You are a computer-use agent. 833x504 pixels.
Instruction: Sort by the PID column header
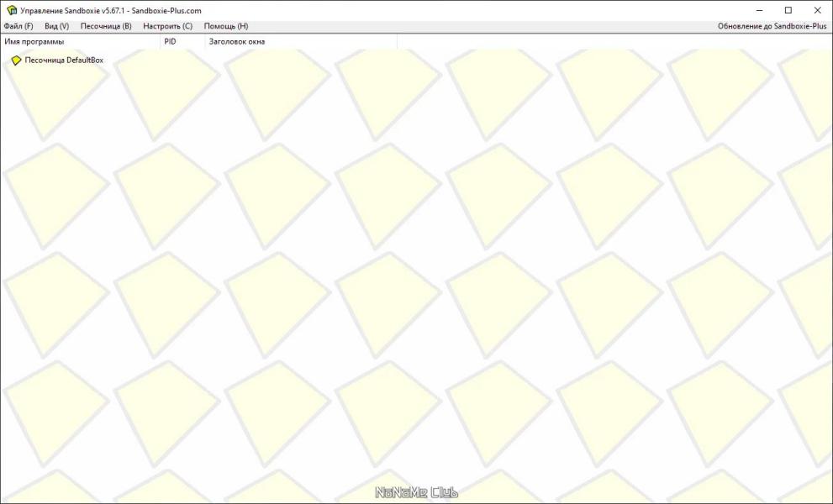(182, 41)
